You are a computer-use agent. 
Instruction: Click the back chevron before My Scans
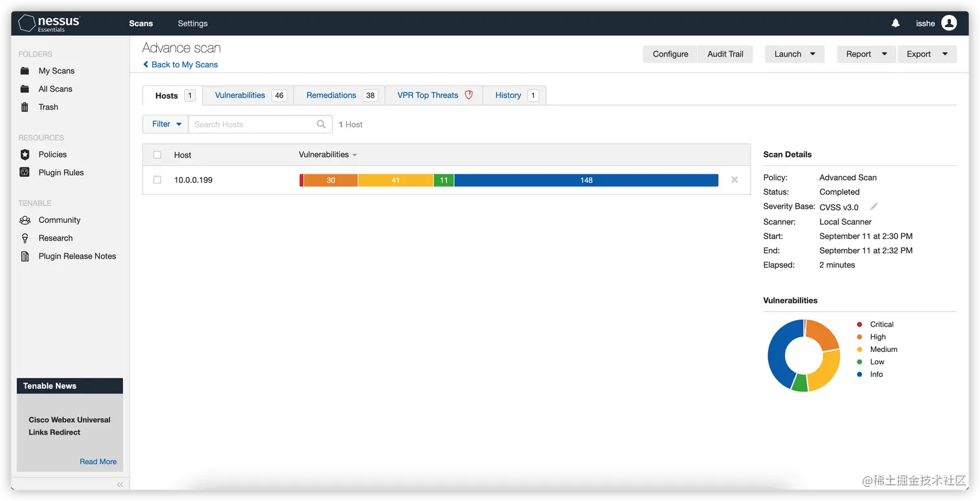pyautogui.click(x=146, y=65)
